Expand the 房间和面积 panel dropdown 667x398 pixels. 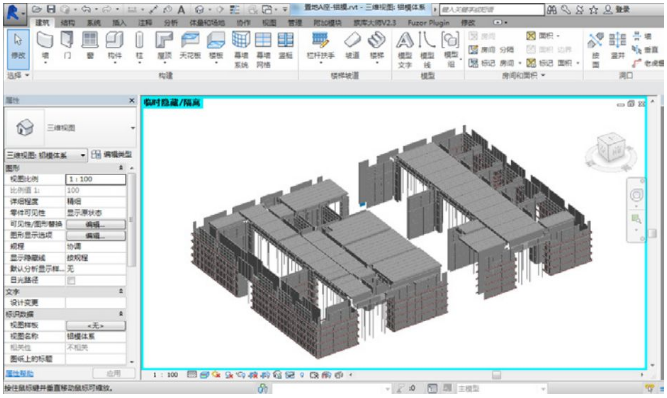[x=523, y=75]
